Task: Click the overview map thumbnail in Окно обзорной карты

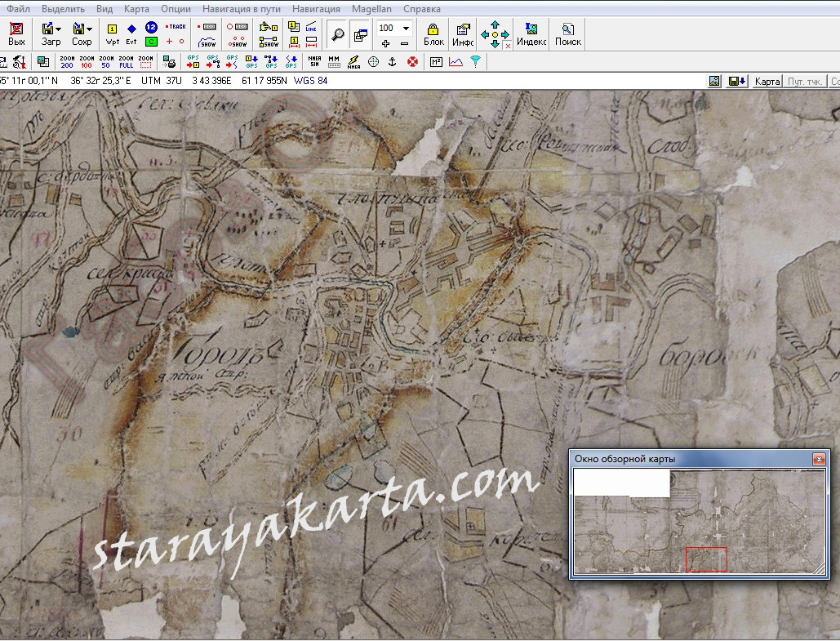Action: click(x=699, y=522)
